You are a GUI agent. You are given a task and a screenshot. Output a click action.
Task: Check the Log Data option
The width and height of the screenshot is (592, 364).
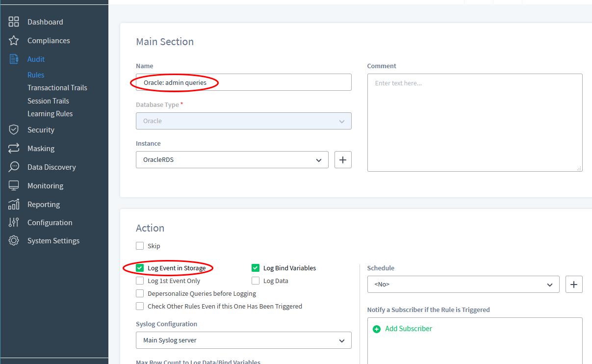coord(256,281)
